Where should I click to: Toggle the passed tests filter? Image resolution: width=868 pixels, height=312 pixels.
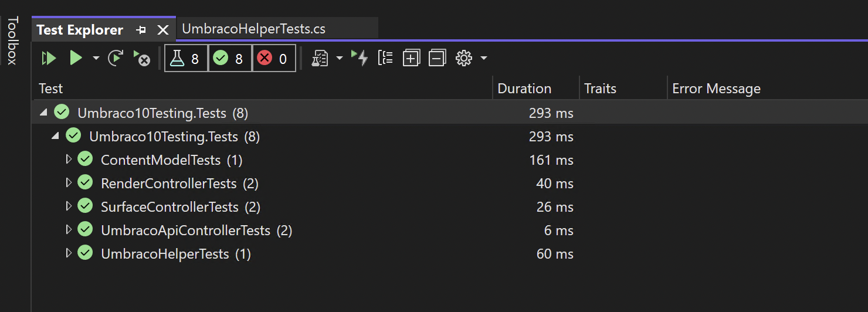click(x=230, y=59)
